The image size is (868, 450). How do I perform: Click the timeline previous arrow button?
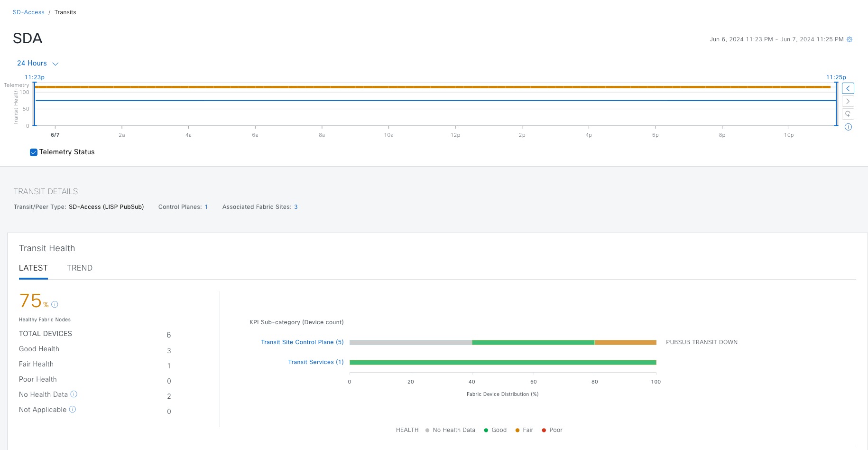(848, 88)
